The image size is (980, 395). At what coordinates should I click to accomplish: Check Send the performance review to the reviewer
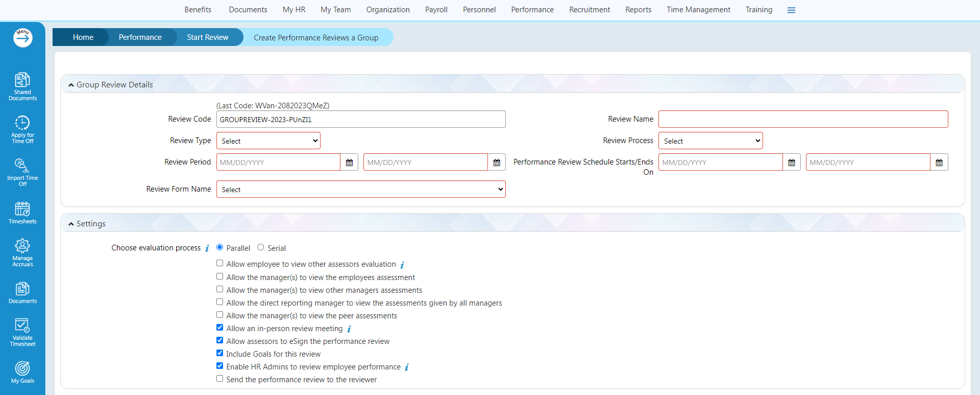coord(219,379)
